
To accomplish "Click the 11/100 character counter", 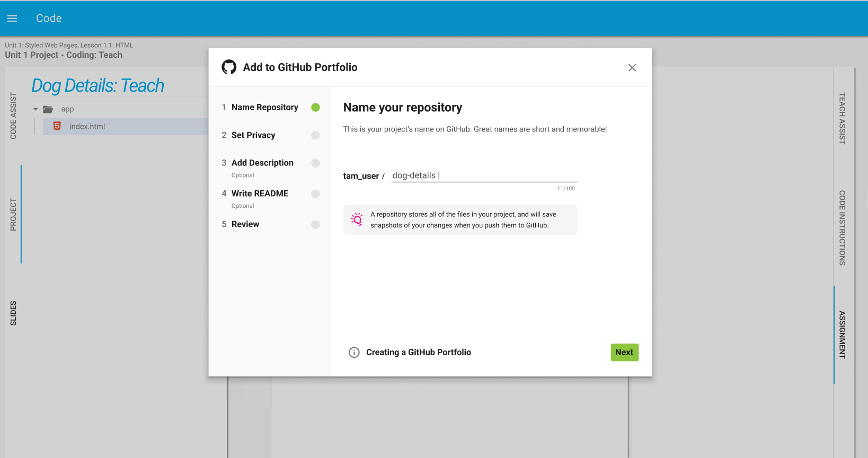I will coord(566,189).
